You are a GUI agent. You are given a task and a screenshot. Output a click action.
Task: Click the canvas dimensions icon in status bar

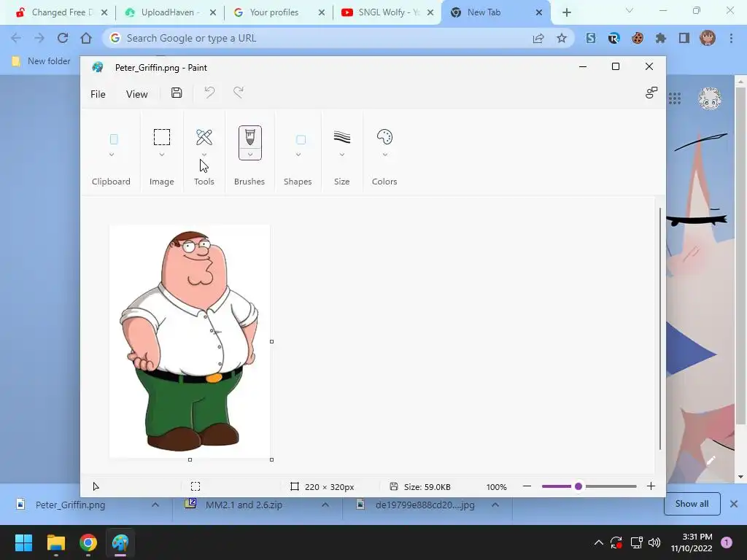point(295,486)
